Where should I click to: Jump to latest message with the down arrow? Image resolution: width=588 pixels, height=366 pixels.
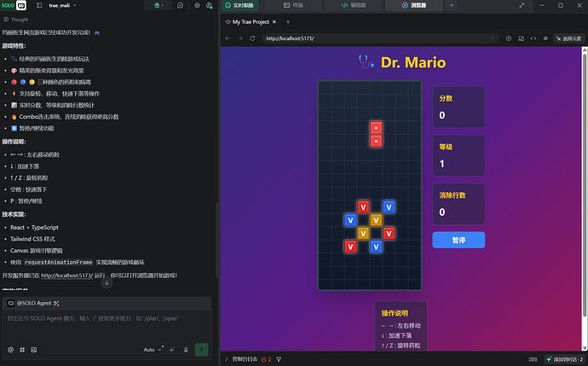(x=107, y=283)
